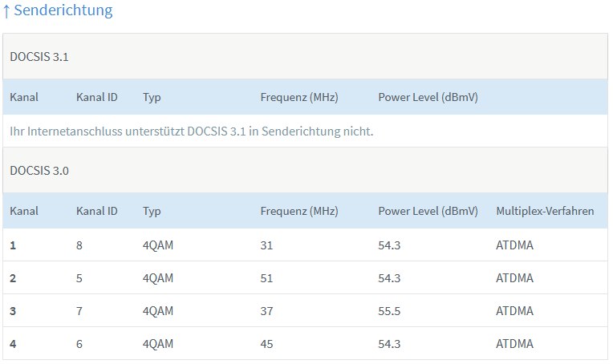
Task: Select channel 3 row number
Action: pyautogui.click(x=13, y=311)
